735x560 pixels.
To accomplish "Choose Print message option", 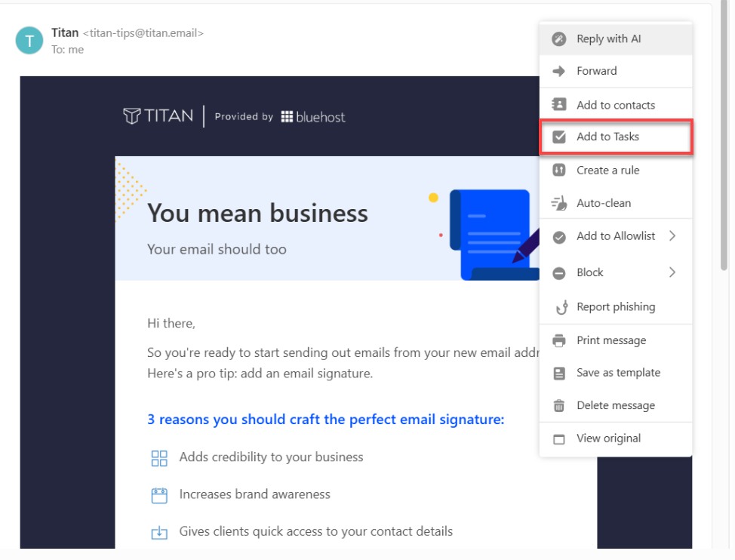I will 616,340.
